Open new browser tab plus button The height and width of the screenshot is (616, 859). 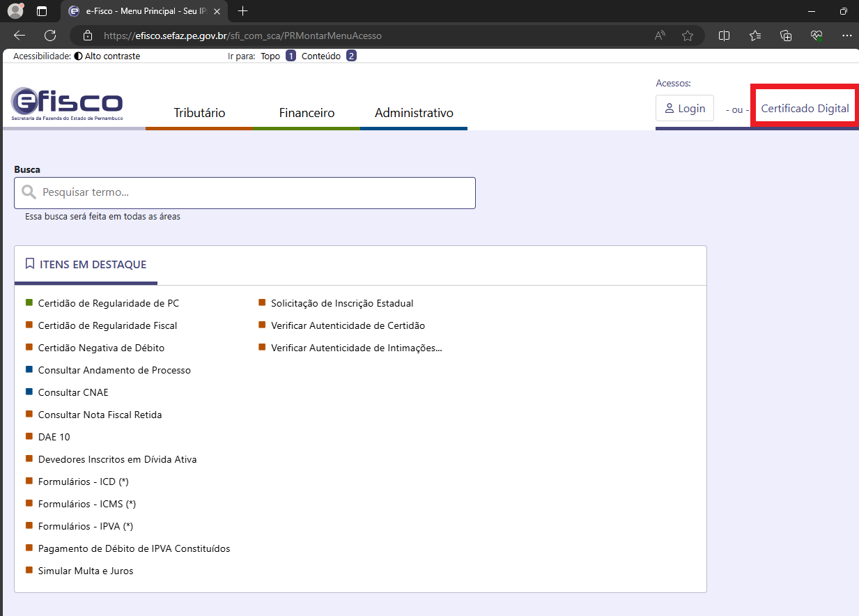pyautogui.click(x=242, y=11)
